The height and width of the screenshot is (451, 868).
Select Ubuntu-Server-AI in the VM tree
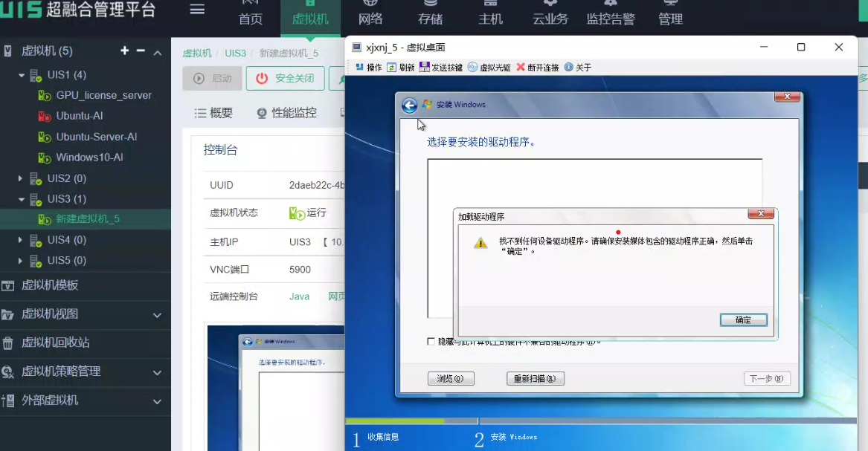(x=97, y=137)
